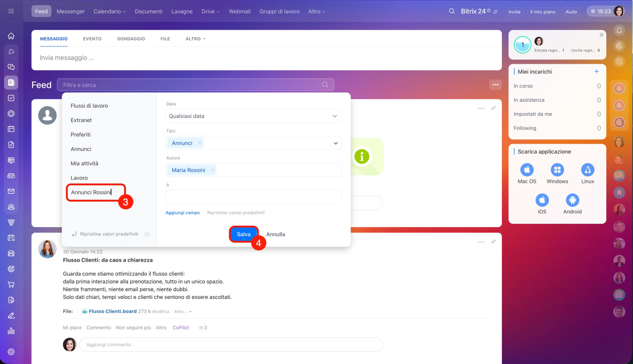Pin the Flusso Clienti post
This screenshot has width=633, height=364.
tap(493, 242)
